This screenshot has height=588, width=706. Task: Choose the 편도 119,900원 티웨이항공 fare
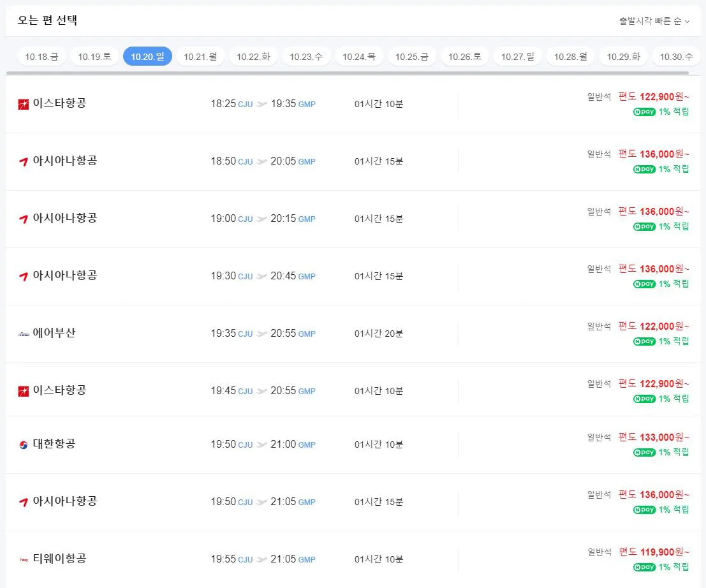tap(653, 552)
